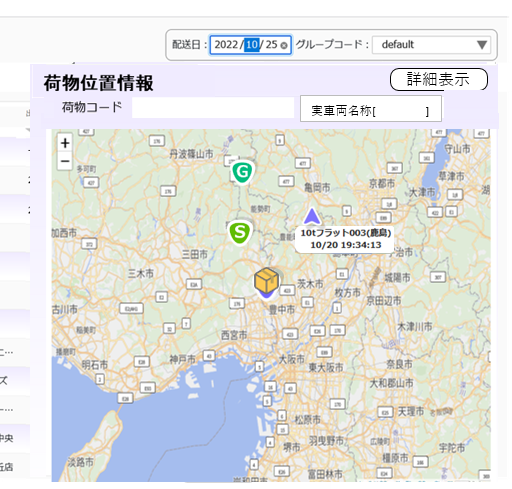Click 荷物位置情報 panel heading
Screen dimensions: 512x489
tap(98, 83)
